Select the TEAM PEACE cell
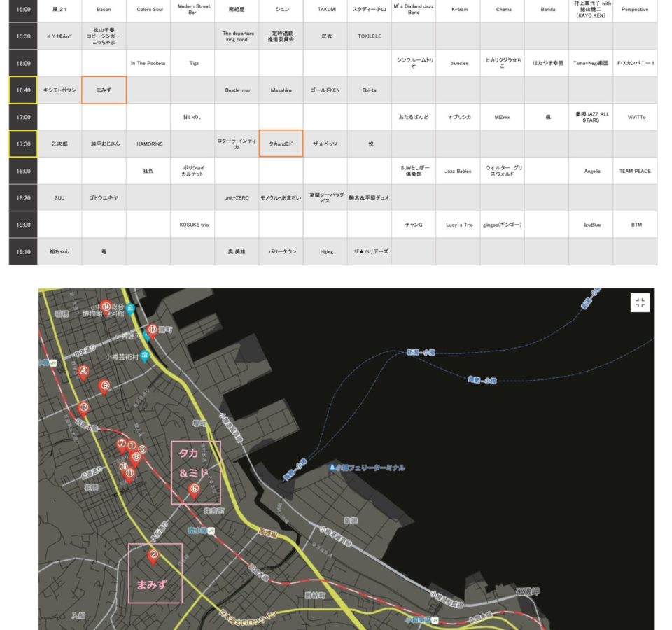The height and width of the screenshot is (630, 672). 634,171
